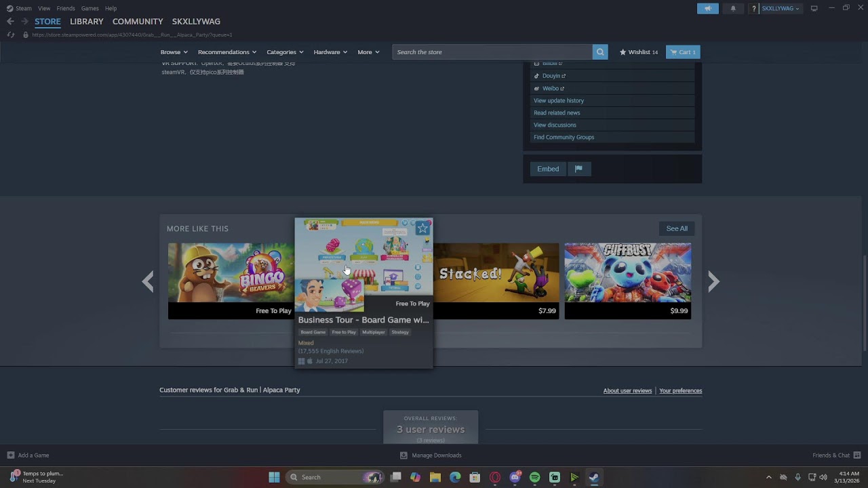This screenshot has height=488, width=868.
Task: Expand the More dropdown
Action: point(368,52)
